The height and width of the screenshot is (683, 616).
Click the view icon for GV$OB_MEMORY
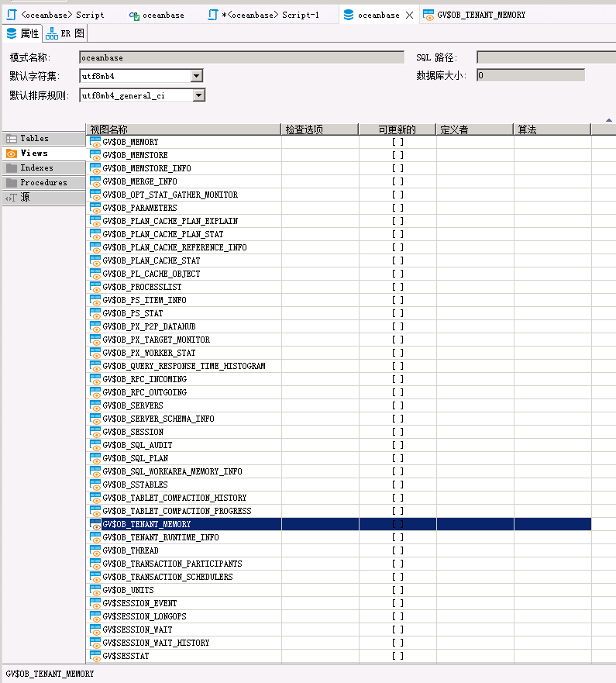click(x=95, y=142)
